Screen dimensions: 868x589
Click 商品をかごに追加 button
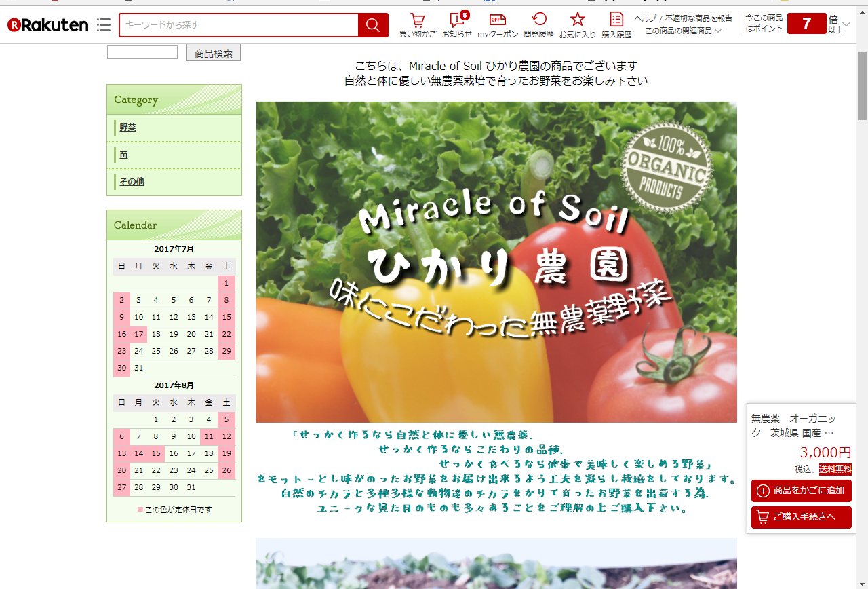801,491
